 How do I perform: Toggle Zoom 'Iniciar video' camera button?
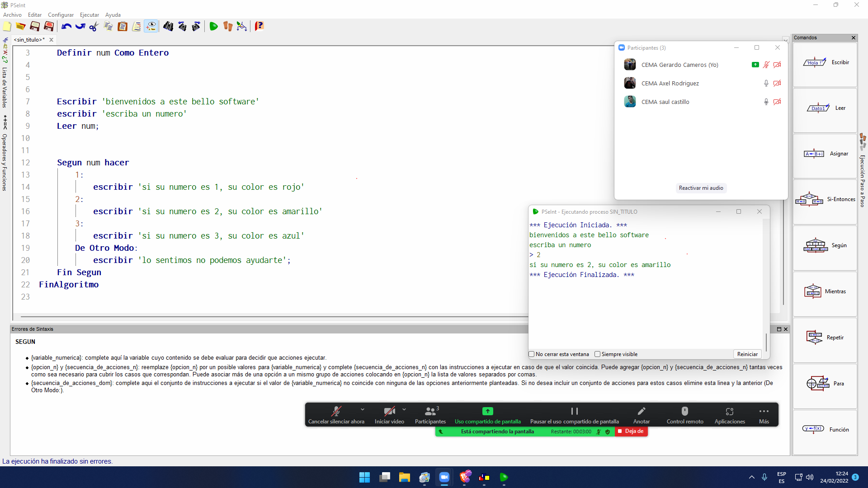pos(389,415)
